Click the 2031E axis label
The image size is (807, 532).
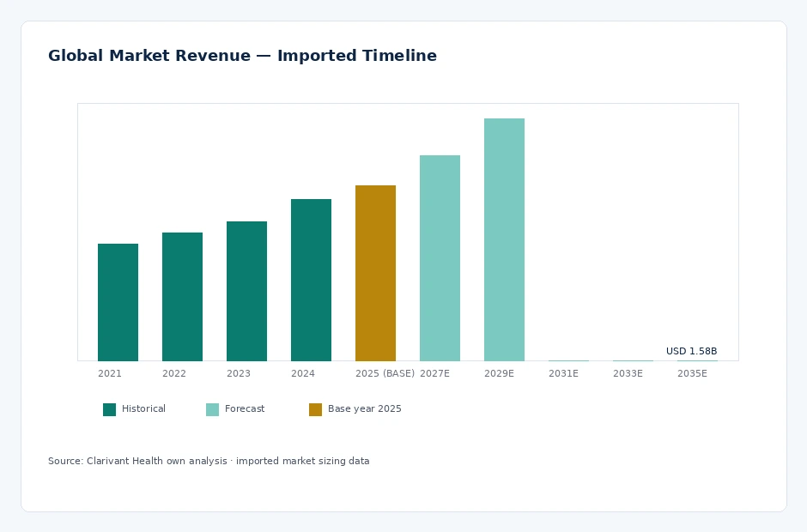tap(563, 373)
